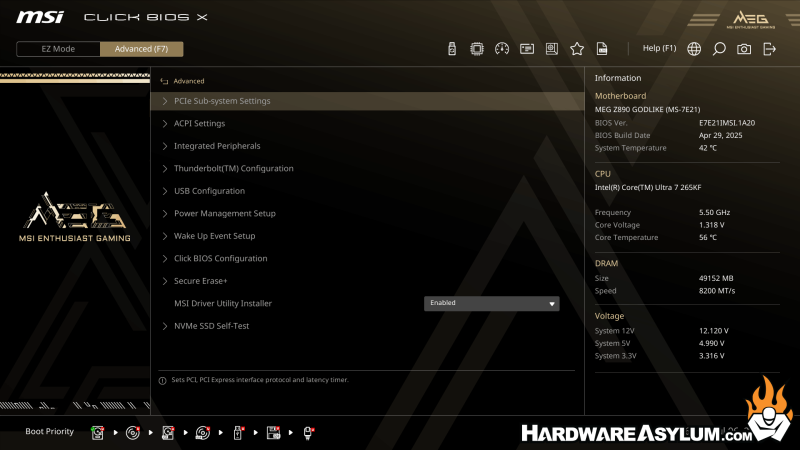Open the CPU chip icon in toolbar

pyautogui.click(x=477, y=48)
